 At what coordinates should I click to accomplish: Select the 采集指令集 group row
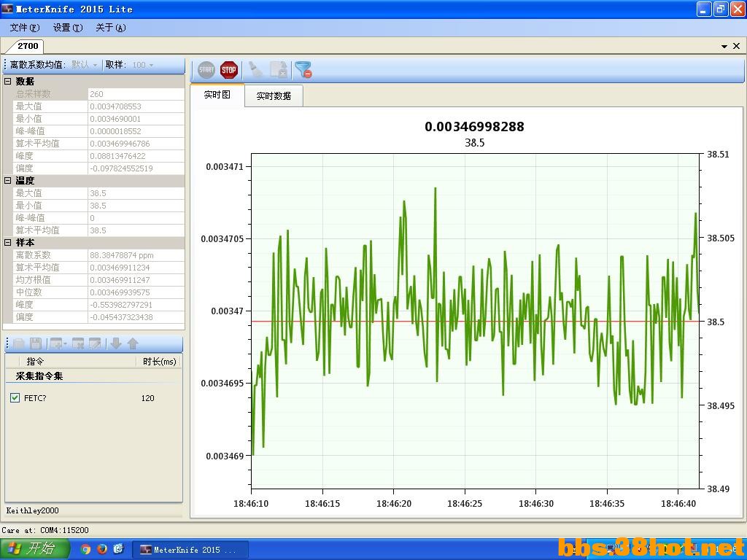[94, 376]
